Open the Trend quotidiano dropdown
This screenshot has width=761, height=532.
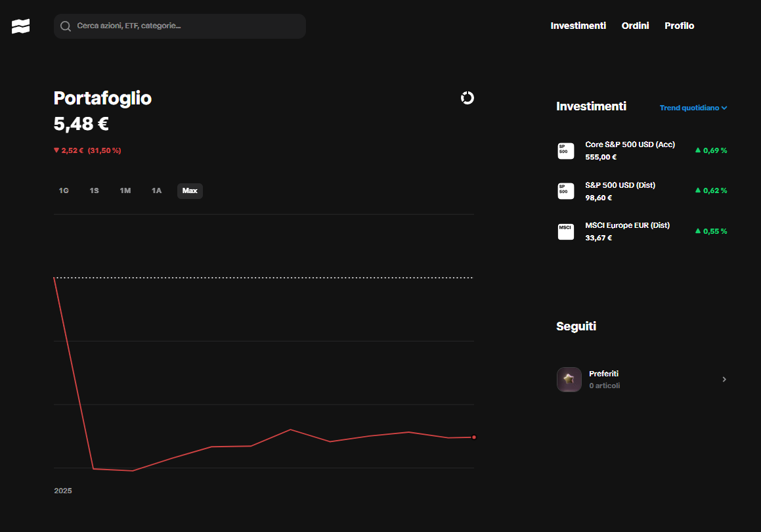click(x=693, y=108)
